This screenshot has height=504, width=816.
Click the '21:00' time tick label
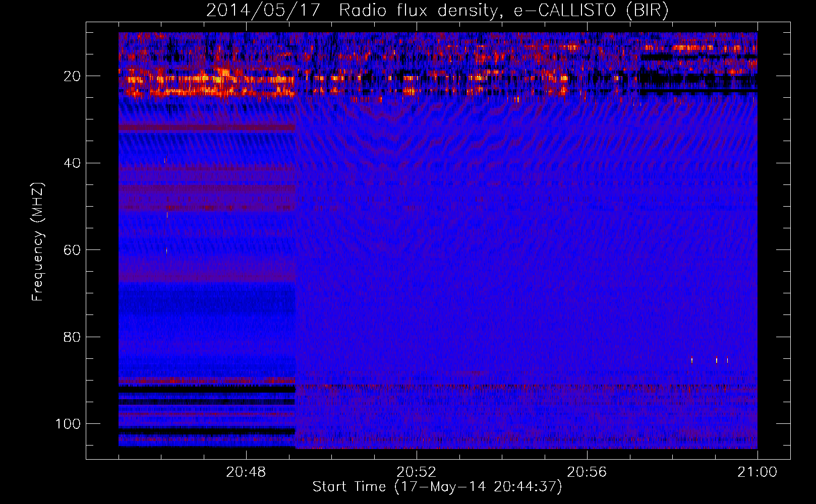pos(757,472)
